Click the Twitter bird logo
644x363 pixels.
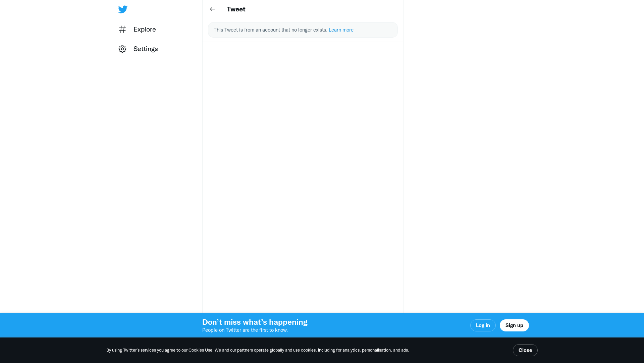(x=123, y=9)
